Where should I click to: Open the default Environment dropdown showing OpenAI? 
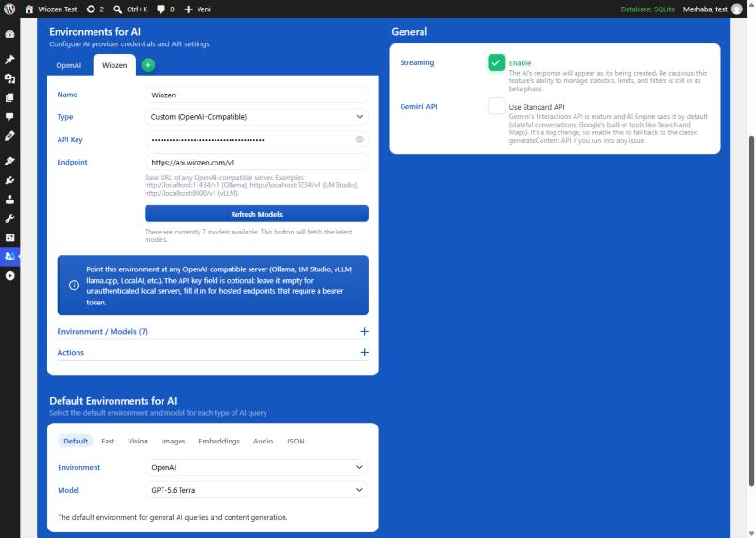click(256, 467)
